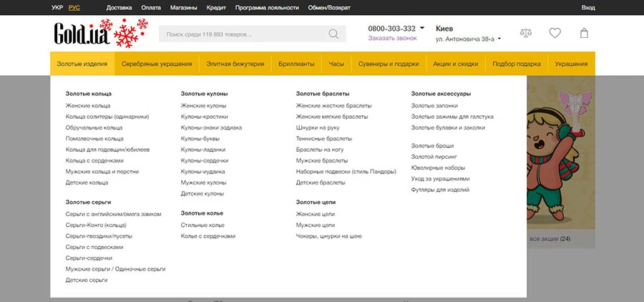Open Кулоны-знаки зодиака category link
The image size is (644, 302).
[x=211, y=127]
